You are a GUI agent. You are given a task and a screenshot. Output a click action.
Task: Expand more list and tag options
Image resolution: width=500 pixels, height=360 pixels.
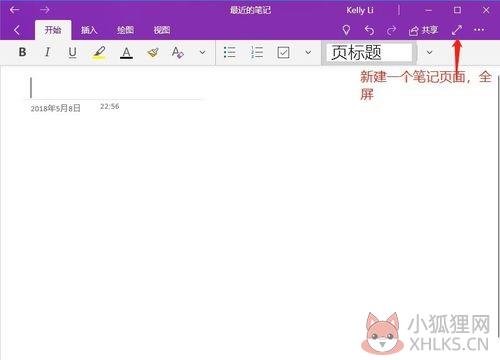click(x=308, y=52)
